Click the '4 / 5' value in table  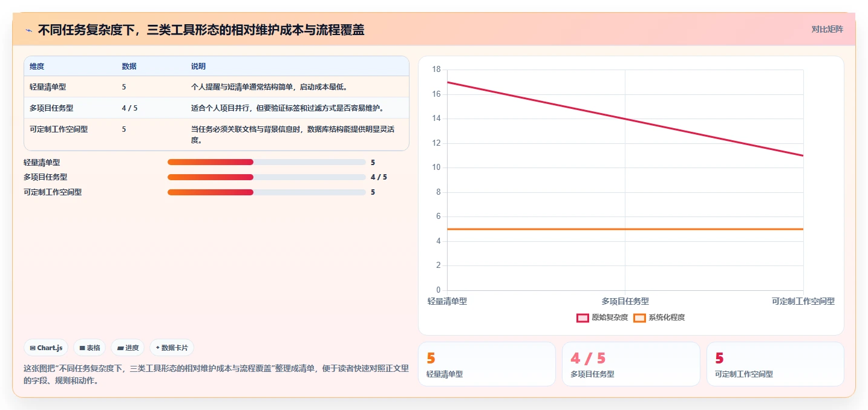click(129, 108)
